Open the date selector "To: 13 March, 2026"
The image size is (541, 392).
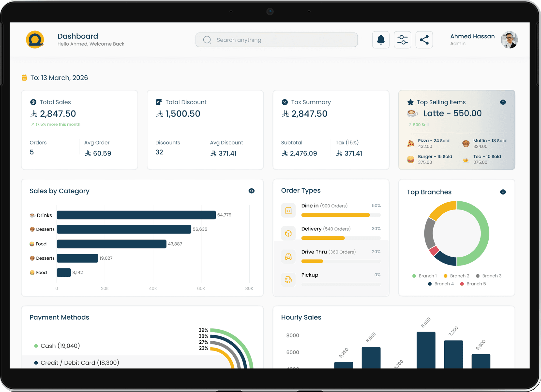pyautogui.click(x=59, y=78)
